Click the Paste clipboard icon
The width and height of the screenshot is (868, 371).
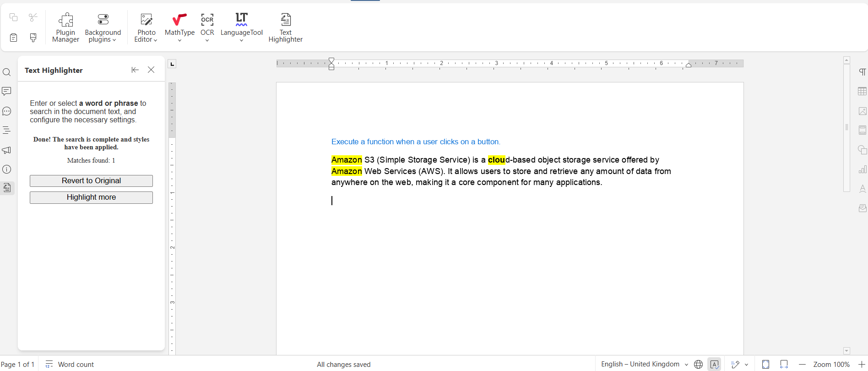[14, 38]
